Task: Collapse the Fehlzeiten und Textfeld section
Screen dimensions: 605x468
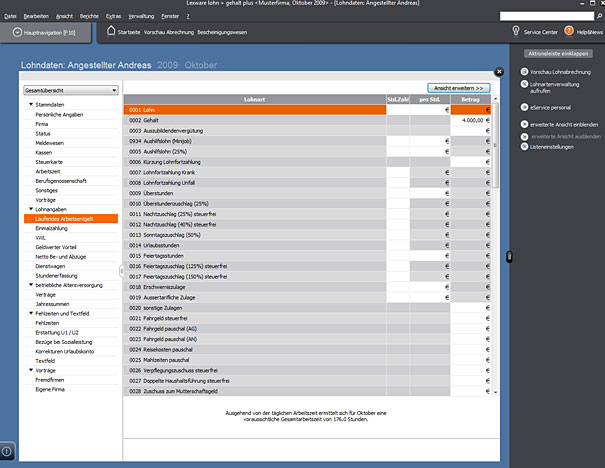Action: [31, 314]
